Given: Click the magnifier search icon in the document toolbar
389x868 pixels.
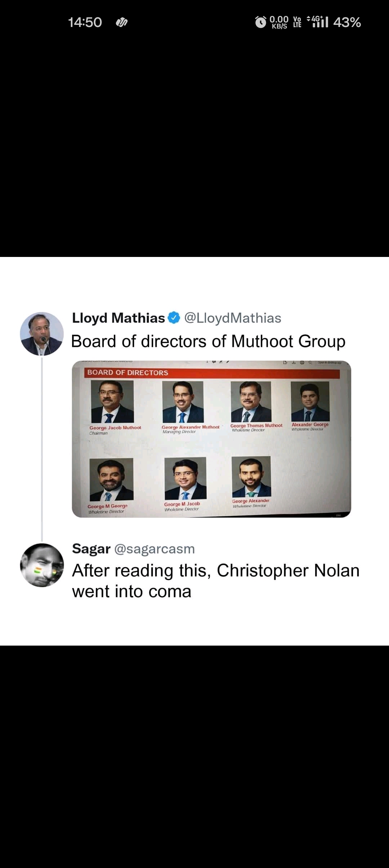Looking at the screenshot, I should 310,362.
